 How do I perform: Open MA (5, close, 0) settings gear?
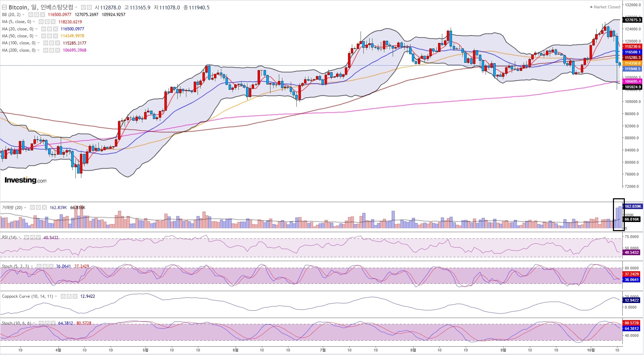47,22
